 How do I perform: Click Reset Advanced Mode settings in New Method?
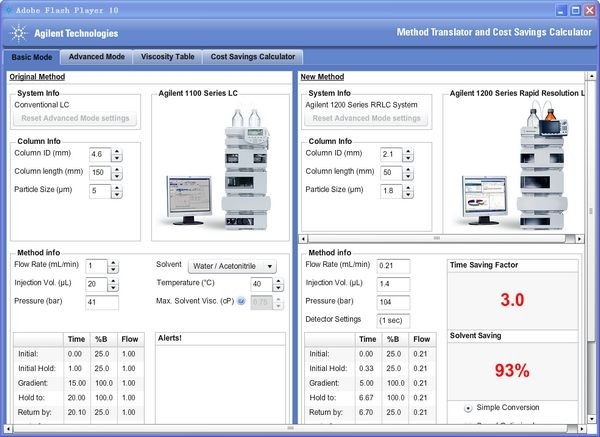[x=366, y=118]
